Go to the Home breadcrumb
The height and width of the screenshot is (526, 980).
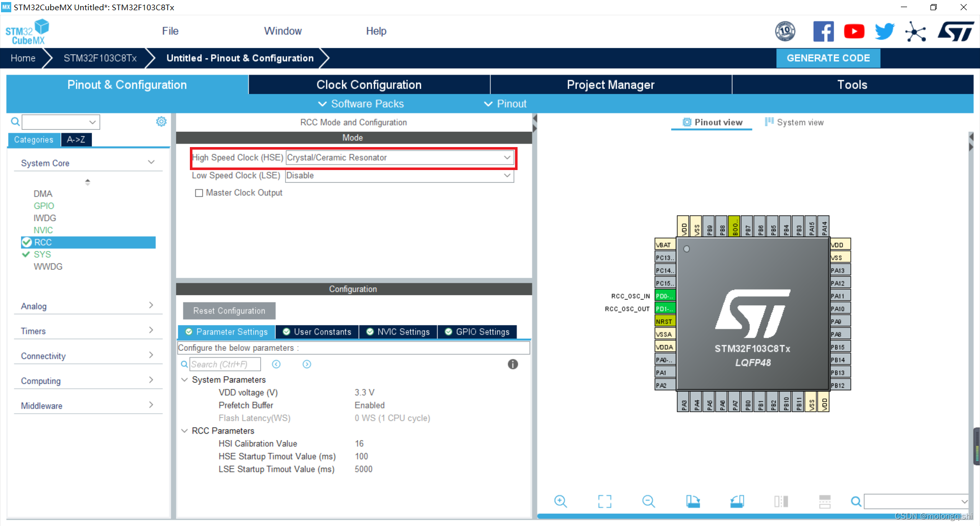23,58
